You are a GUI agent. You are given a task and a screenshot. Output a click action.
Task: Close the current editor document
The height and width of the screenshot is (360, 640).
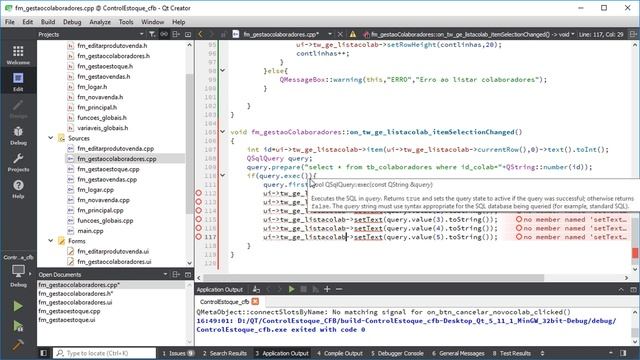tap(340, 34)
